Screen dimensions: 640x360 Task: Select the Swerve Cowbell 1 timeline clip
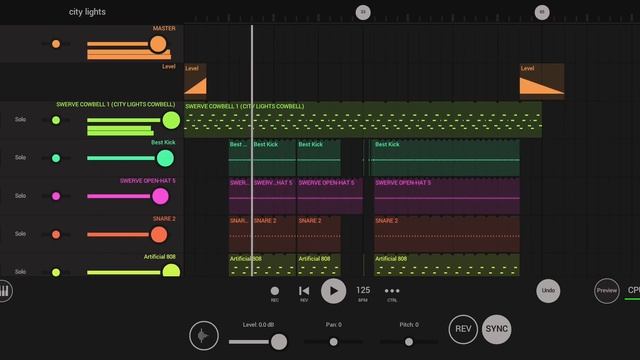[363, 120]
